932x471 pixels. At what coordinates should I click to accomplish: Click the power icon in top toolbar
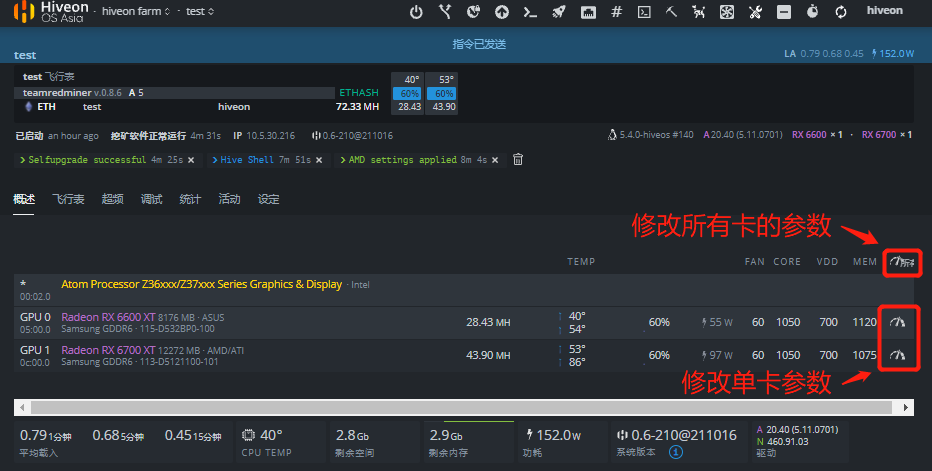tap(417, 12)
